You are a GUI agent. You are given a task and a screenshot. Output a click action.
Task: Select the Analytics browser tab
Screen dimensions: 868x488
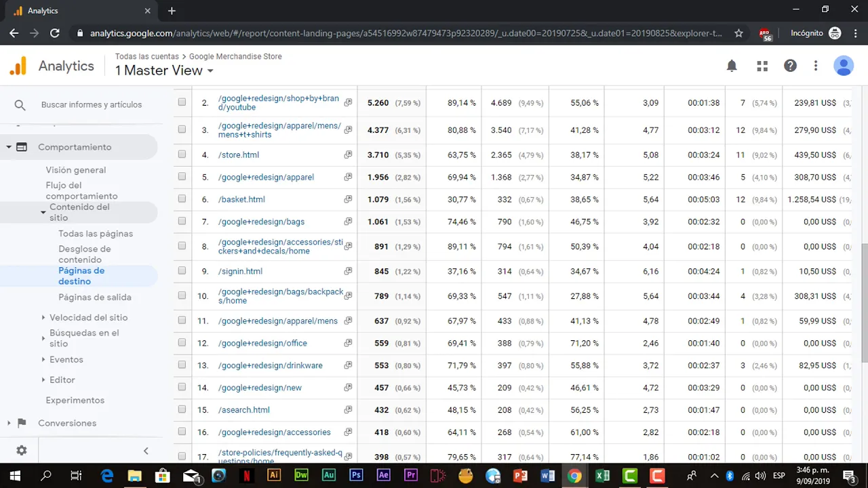point(81,11)
